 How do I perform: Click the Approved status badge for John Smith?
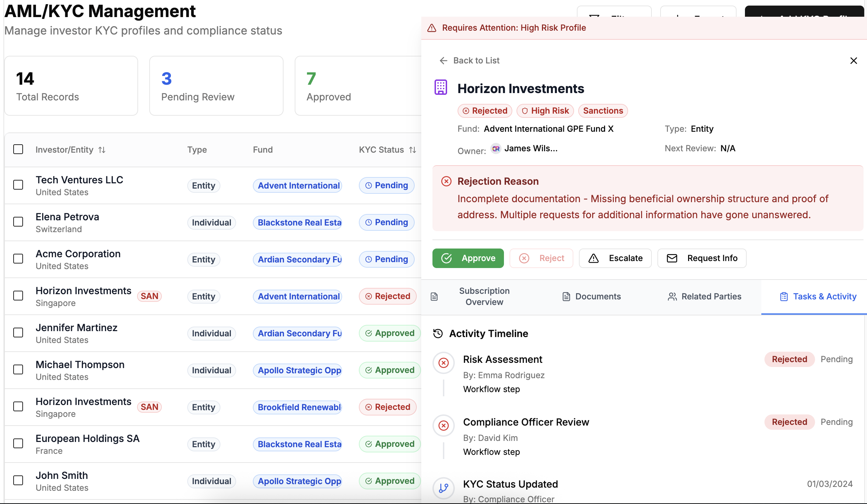click(390, 481)
